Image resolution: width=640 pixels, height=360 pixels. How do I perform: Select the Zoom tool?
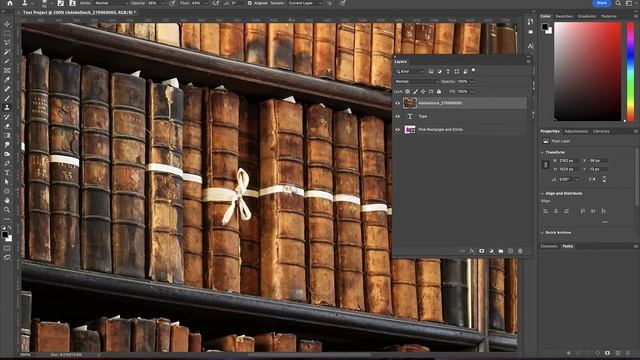pyautogui.click(x=7, y=209)
